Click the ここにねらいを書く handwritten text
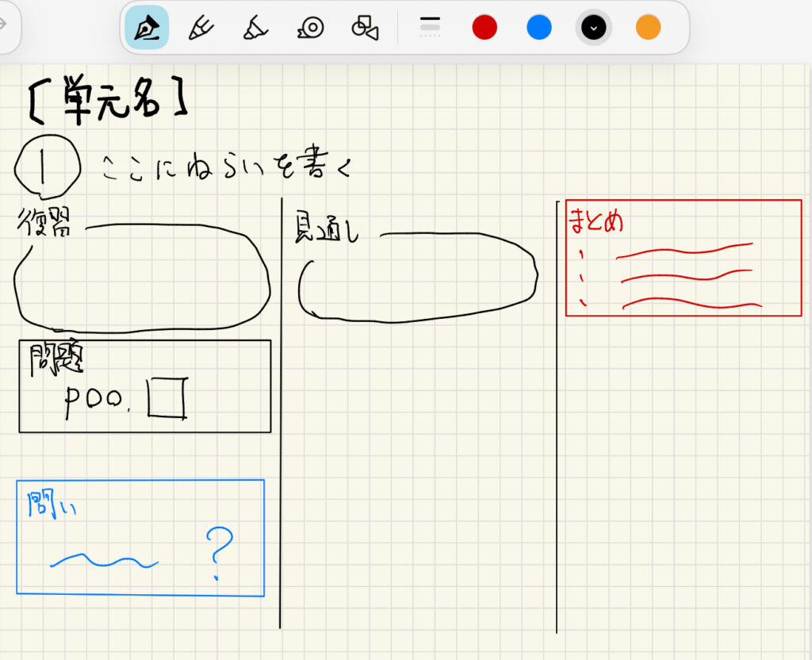This screenshot has width=812, height=660. coord(226,167)
